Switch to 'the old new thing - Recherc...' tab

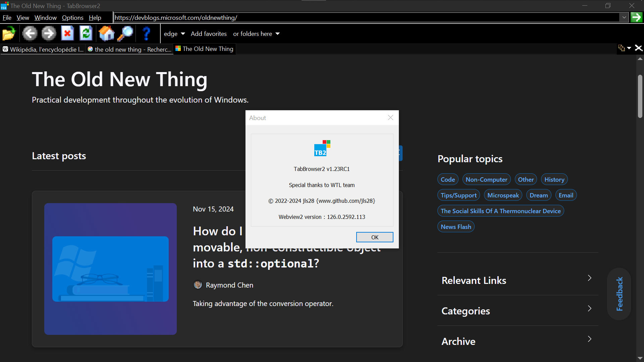tap(129, 49)
